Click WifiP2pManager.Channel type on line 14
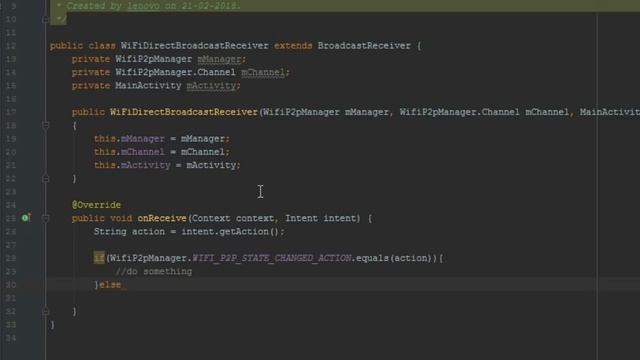Image resolution: width=640 pixels, height=360 pixels. (176, 72)
